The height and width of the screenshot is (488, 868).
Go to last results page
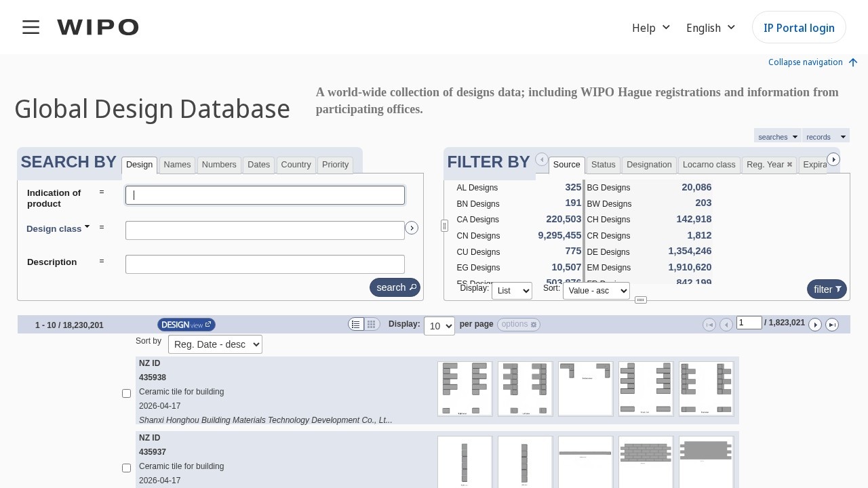[832, 325]
